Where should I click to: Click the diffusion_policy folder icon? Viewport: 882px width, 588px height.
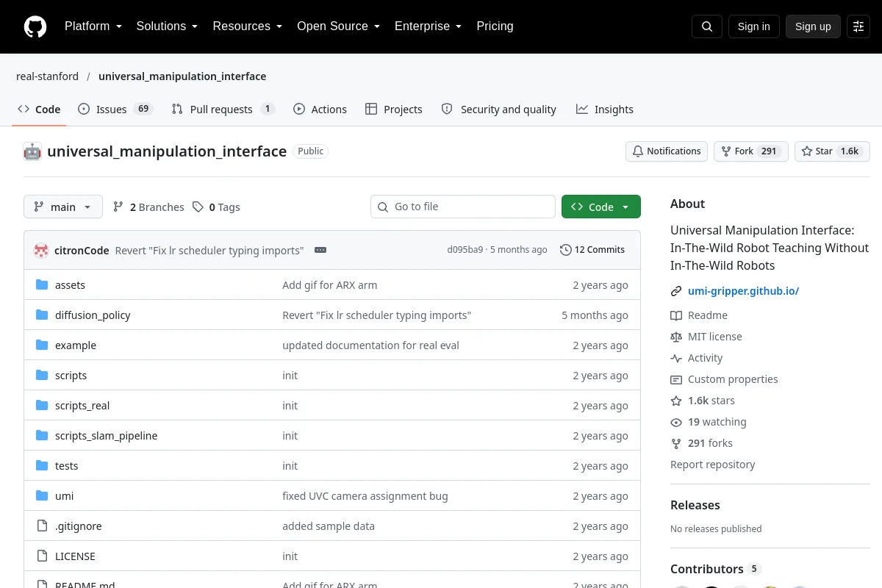[x=42, y=315]
